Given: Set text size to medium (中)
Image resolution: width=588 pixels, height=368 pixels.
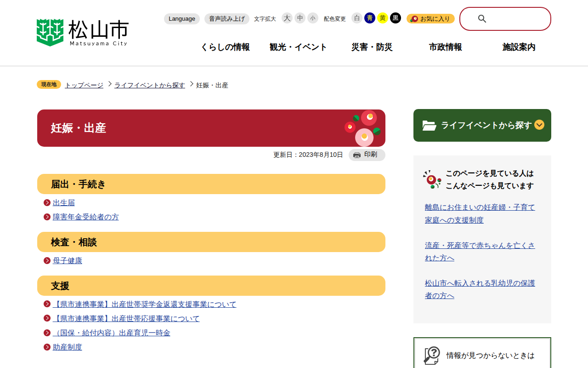Looking at the screenshot, I should click(x=300, y=18).
